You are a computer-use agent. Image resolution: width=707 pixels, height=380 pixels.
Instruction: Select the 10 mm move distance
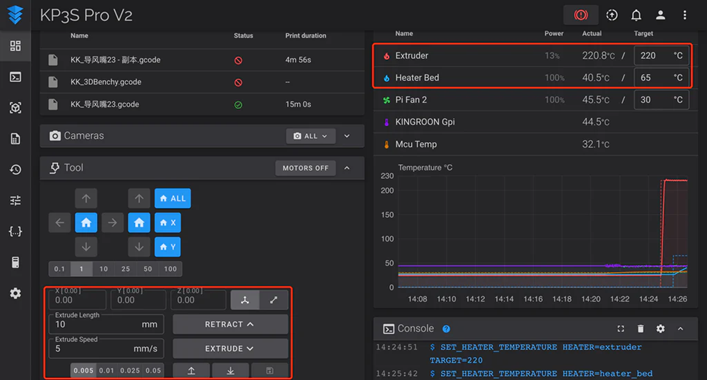point(104,269)
